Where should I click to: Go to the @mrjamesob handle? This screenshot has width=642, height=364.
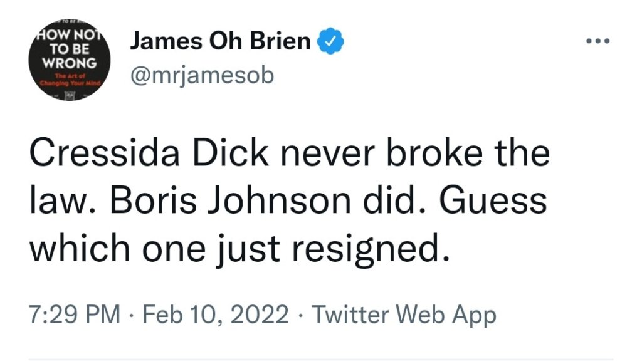[x=202, y=75]
